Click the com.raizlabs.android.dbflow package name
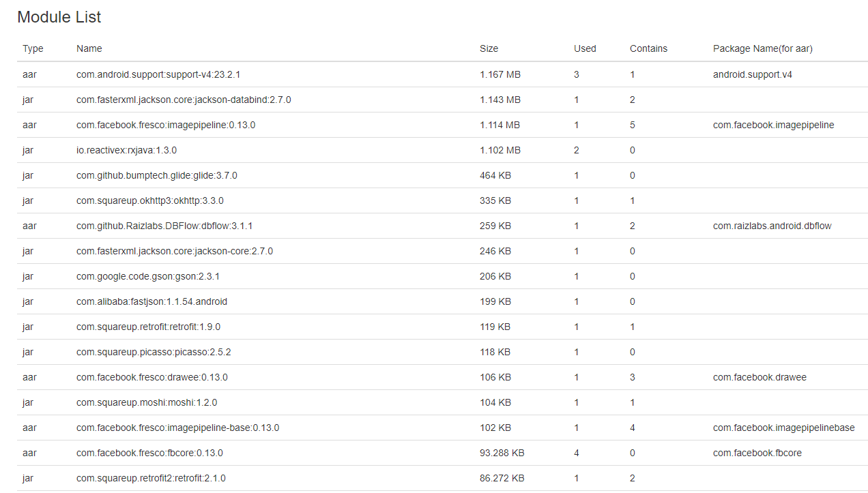 click(x=772, y=226)
